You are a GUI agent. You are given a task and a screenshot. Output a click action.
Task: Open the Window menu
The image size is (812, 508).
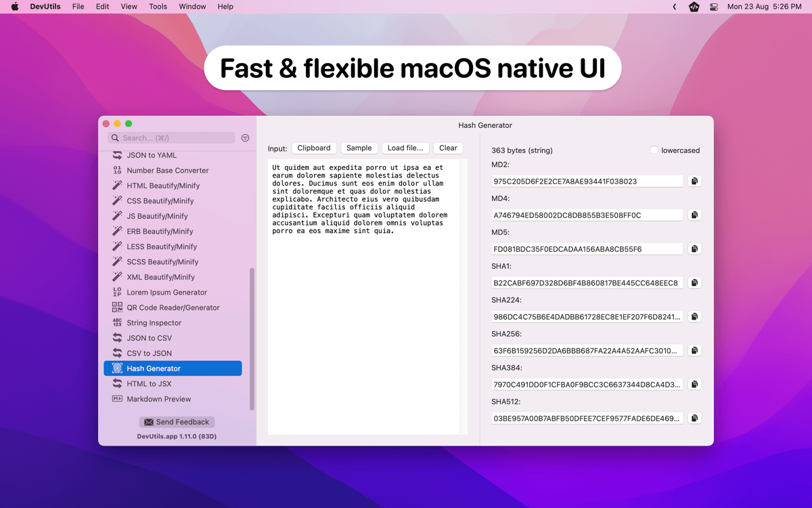pyautogui.click(x=192, y=7)
